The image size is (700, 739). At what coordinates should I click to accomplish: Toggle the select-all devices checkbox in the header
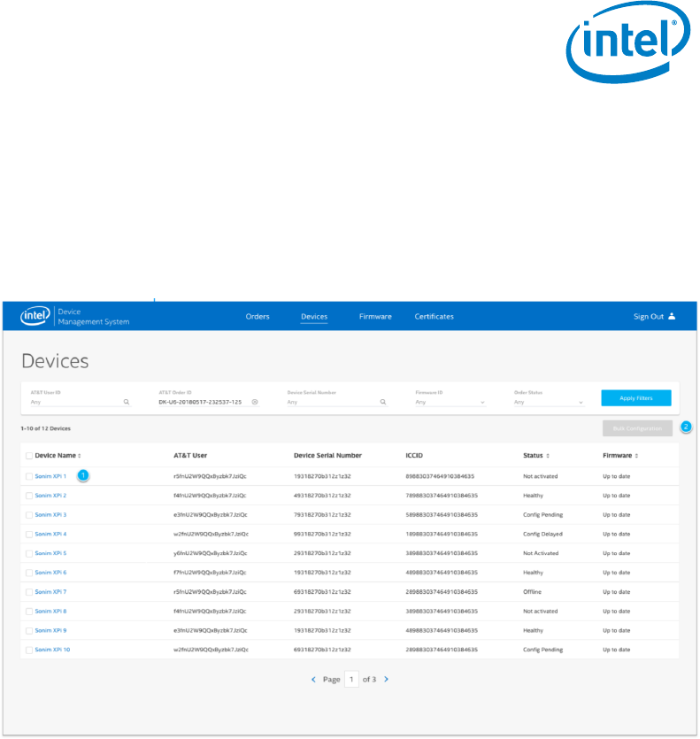click(29, 456)
